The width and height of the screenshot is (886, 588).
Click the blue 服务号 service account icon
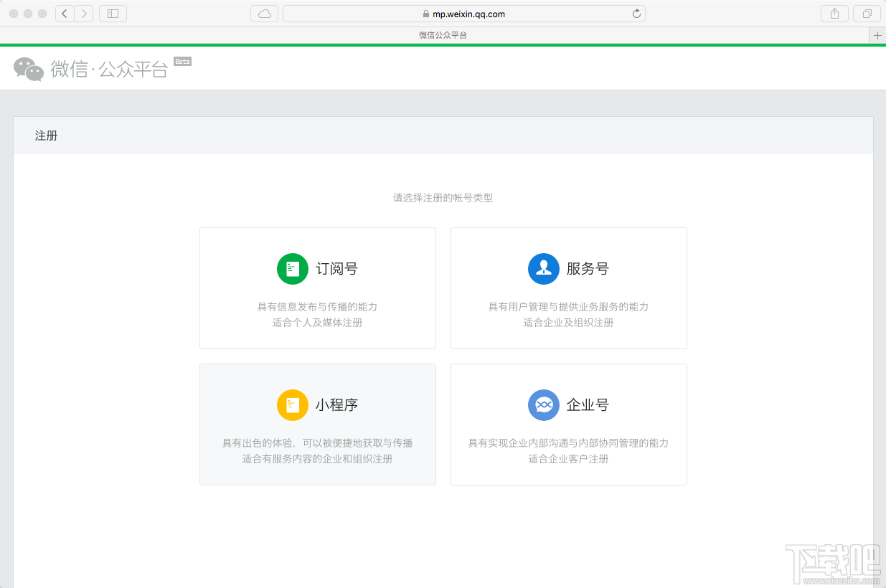pos(544,269)
